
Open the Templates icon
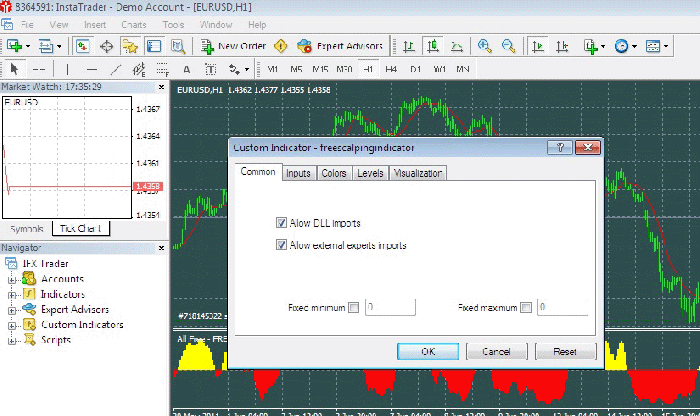[x=653, y=46]
